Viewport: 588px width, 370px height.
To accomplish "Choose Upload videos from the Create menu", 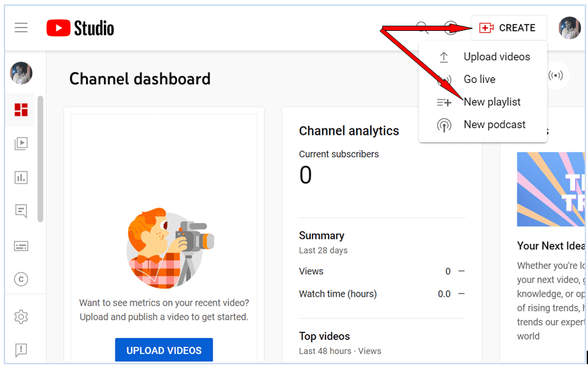I will click(497, 57).
